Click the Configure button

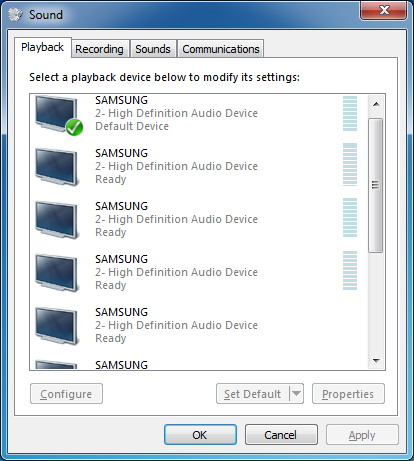coord(66,394)
